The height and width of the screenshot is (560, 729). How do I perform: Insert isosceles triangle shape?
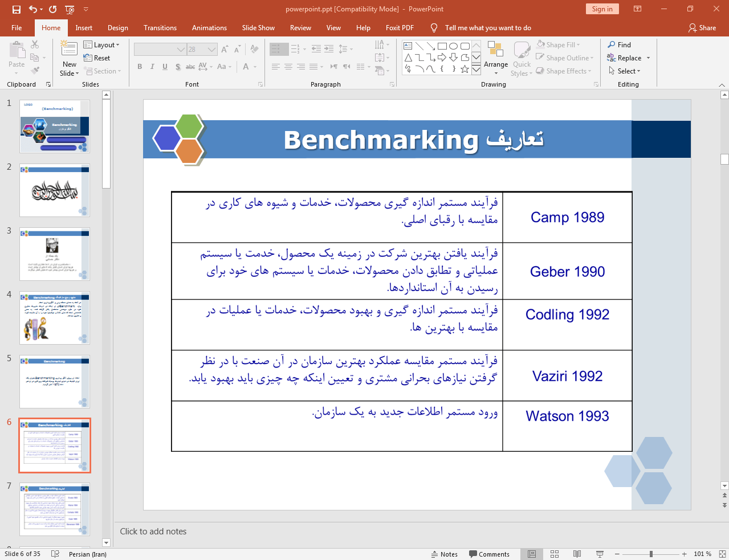[x=408, y=58]
